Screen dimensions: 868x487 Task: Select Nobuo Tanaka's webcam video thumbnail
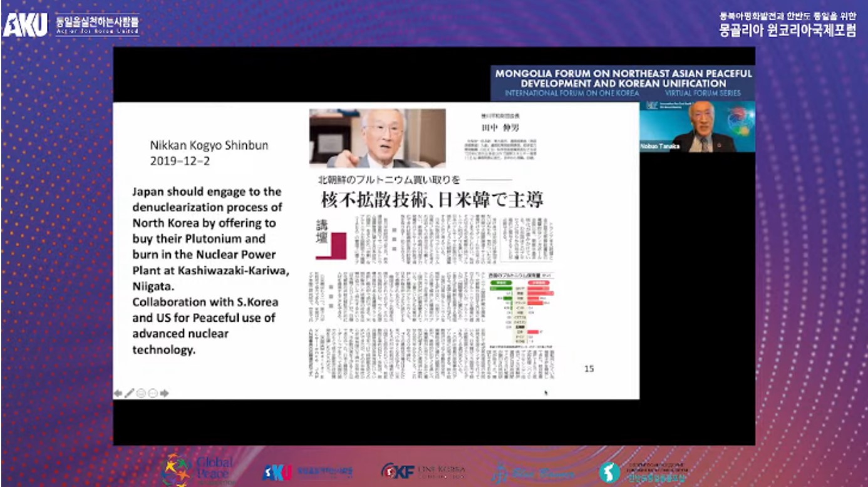click(x=696, y=127)
